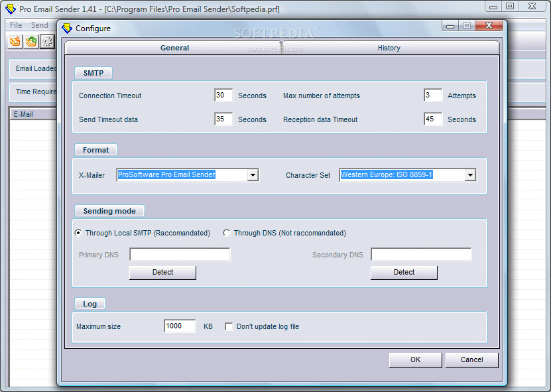Click the Configure dialog title icon
Screen dimensions: 551x392
click(67, 29)
